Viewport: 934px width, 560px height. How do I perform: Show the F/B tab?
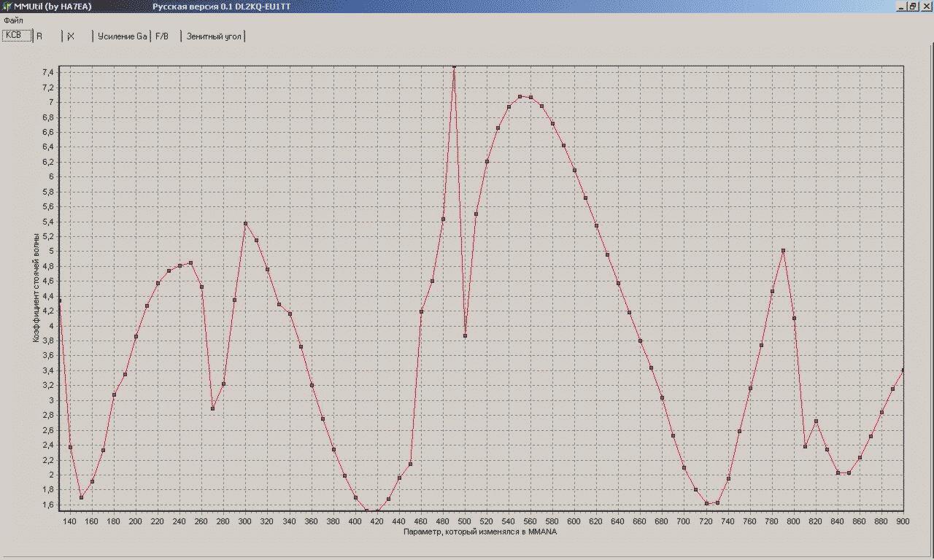coord(162,36)
